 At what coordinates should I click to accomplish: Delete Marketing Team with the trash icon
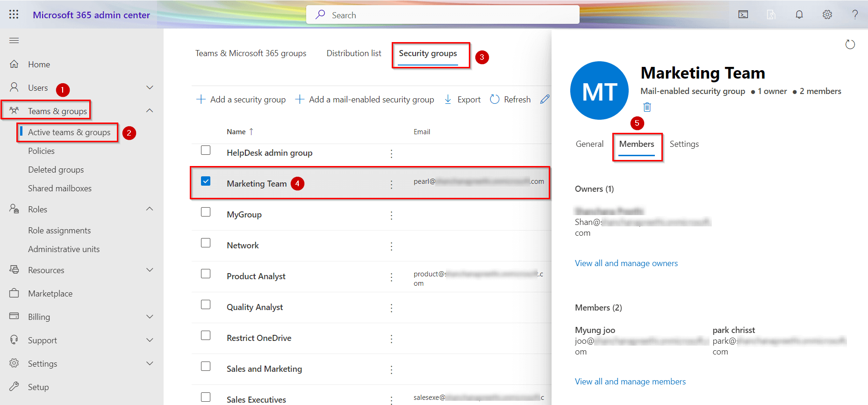coord(647,107)
